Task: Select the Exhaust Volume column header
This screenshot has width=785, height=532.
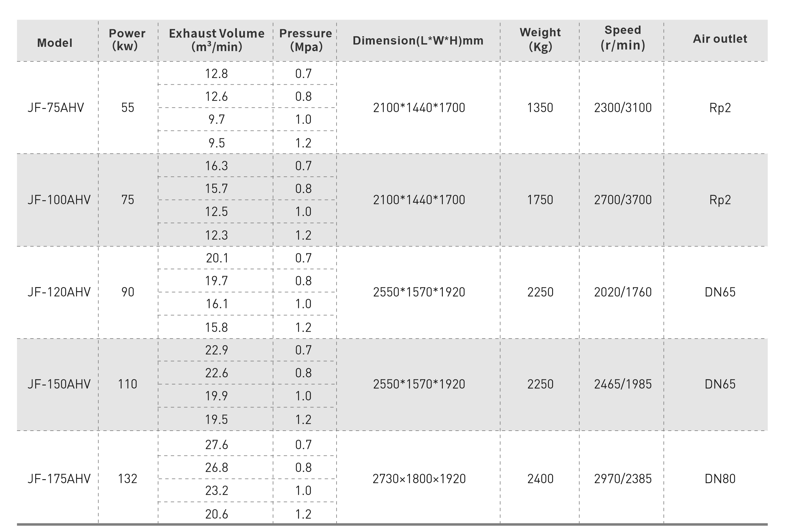Action: click(217, 40)
